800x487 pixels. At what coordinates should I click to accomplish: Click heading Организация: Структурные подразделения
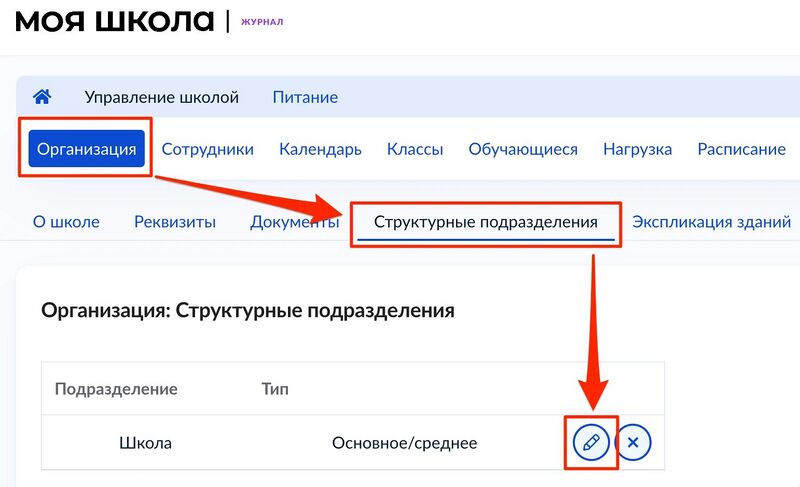click(x=248, y=311)
